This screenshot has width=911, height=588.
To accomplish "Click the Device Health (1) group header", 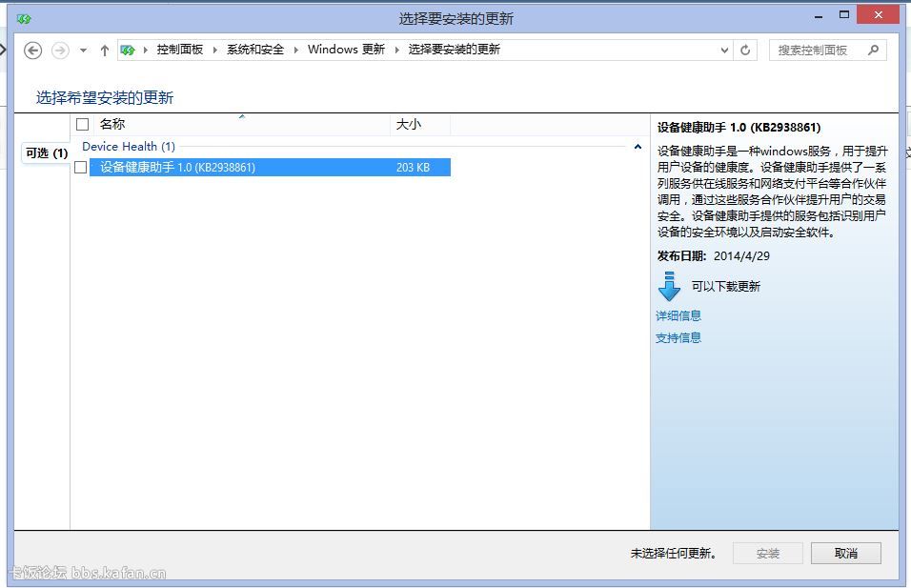I will pos(129,147).
